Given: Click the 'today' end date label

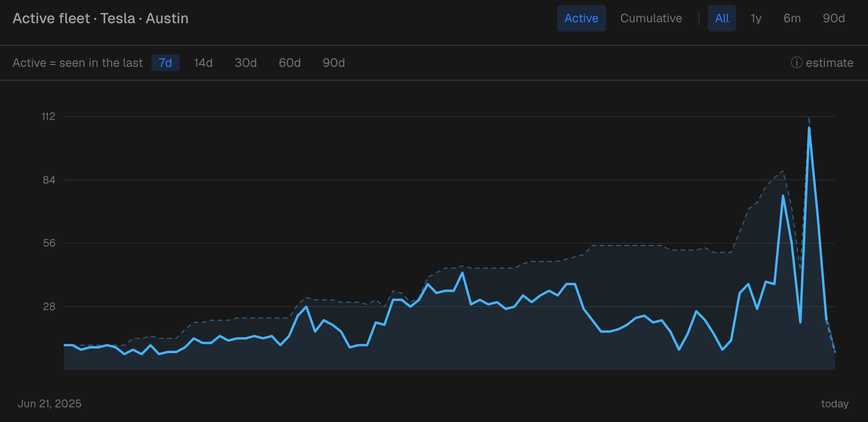Looking at the screenshot, I should (835, 404).
